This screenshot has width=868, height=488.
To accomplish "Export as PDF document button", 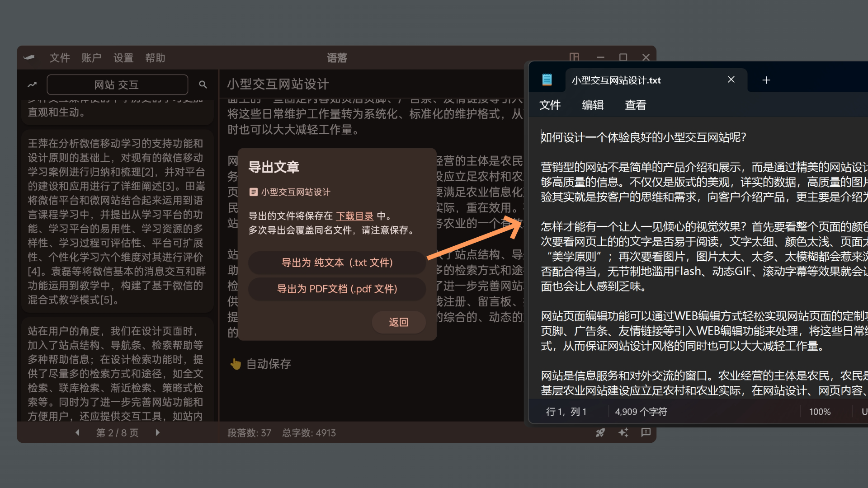I will click(x=337, y=289).
